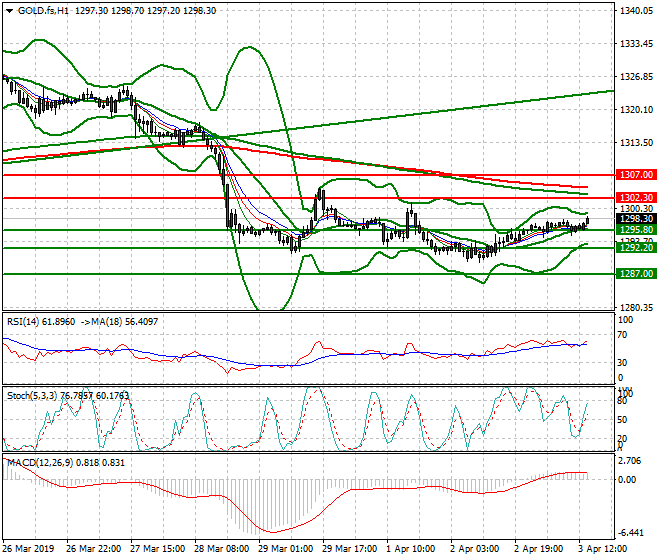660x560 pixels.
Task: Click the -6.441 value on MACD scale
Action: [632, 534]
